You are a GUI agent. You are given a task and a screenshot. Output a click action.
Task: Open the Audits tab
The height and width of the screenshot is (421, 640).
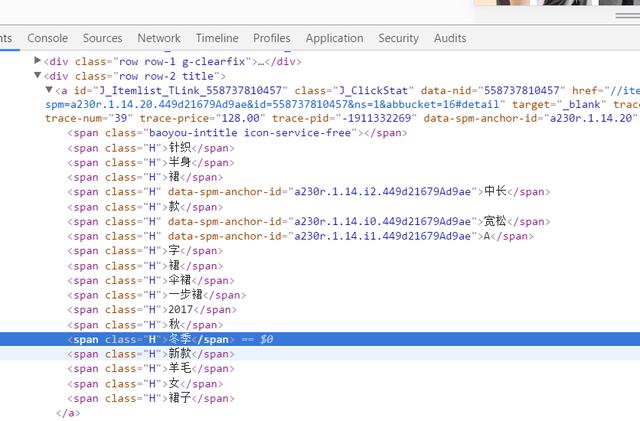tap(450, 38)
